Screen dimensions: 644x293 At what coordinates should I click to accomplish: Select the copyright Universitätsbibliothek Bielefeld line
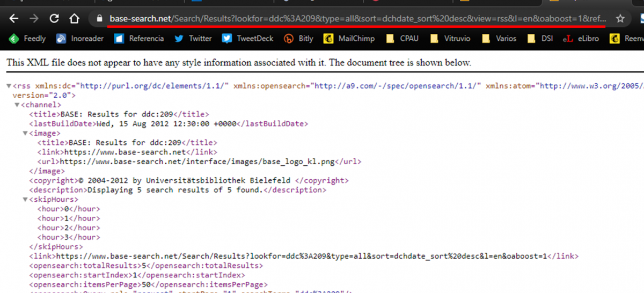pos(188,180)
